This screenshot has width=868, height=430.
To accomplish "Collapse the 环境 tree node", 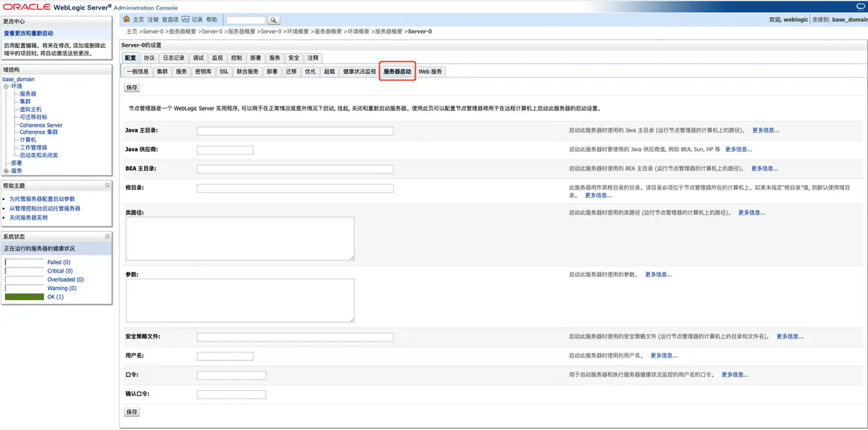I will (x=6, y=86).
